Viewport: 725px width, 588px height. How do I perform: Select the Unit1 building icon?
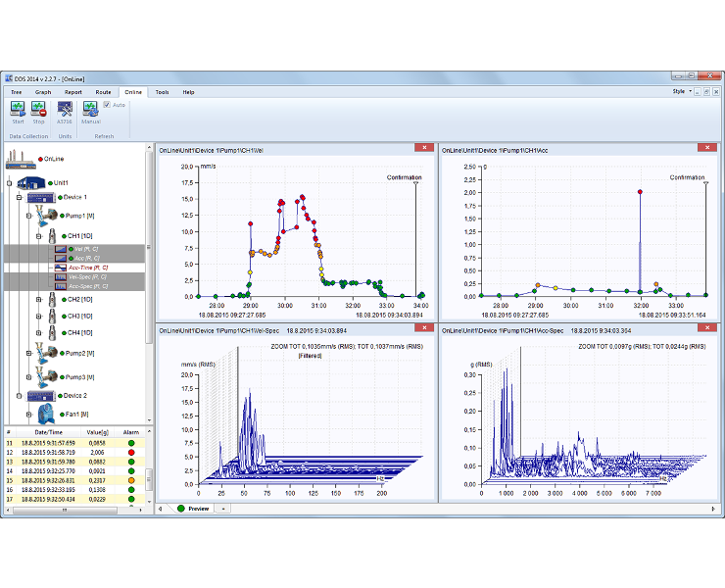point(31,183)
